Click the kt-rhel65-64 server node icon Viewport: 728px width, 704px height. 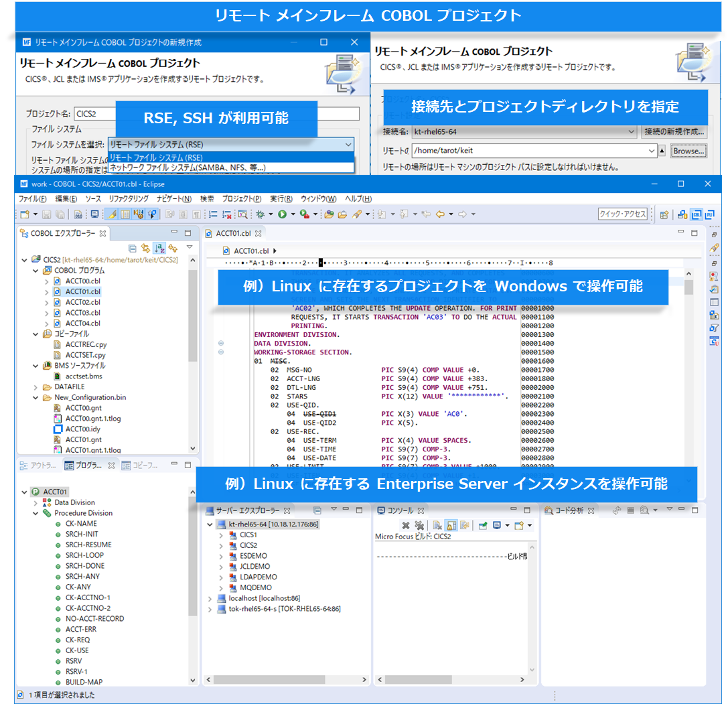[222, 524]
